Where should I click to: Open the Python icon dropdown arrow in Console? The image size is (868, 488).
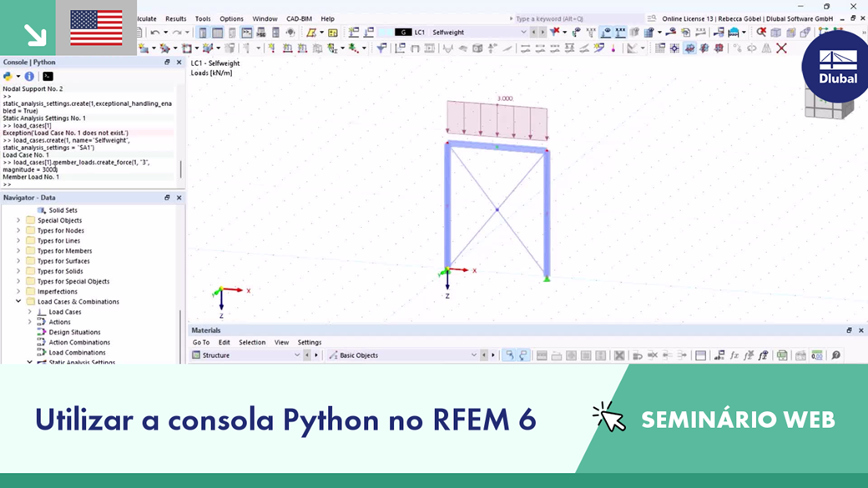18,77
